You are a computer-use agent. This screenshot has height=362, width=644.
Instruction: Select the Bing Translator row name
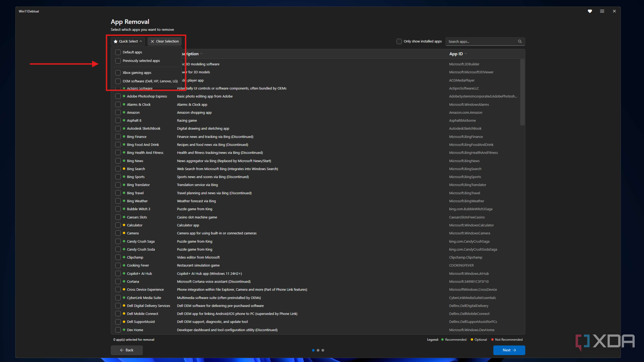(x=138, y=185)
